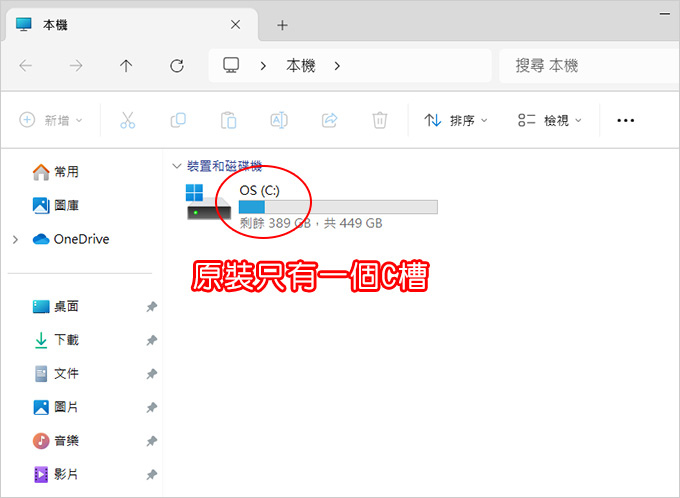Unpin 下載 using its pin icon
Screen dimensions: 680x498
(x=151, y=340)
